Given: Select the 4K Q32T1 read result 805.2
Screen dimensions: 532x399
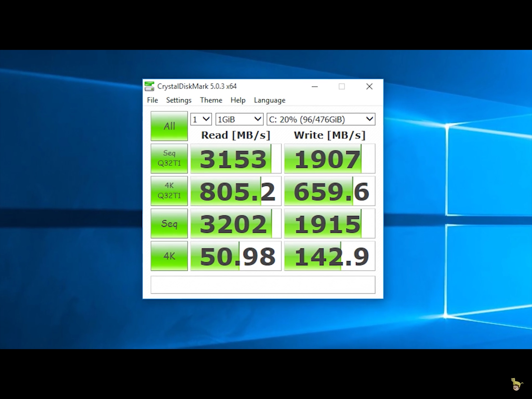Looking at the screenshot, I should [x=236, y=191].
